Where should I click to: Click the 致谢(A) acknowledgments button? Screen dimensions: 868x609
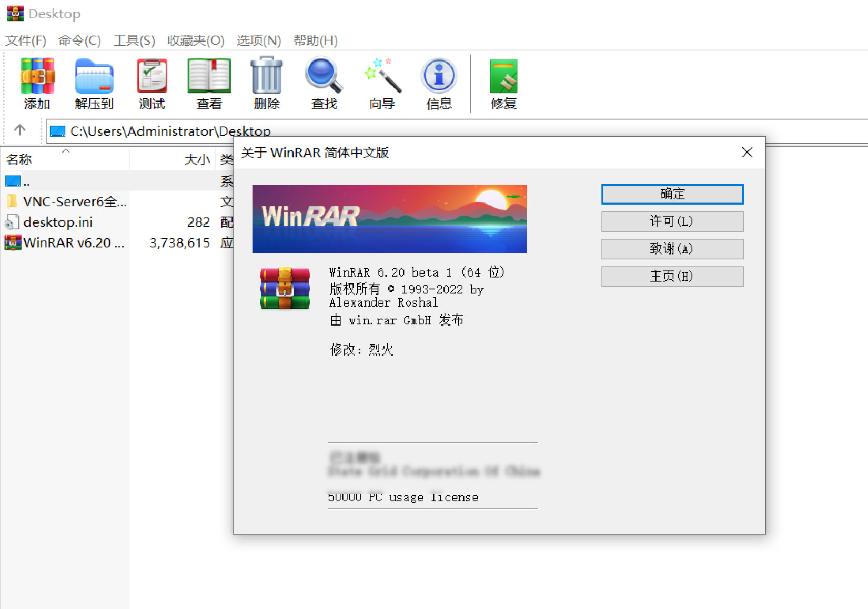tap(672, 249)
